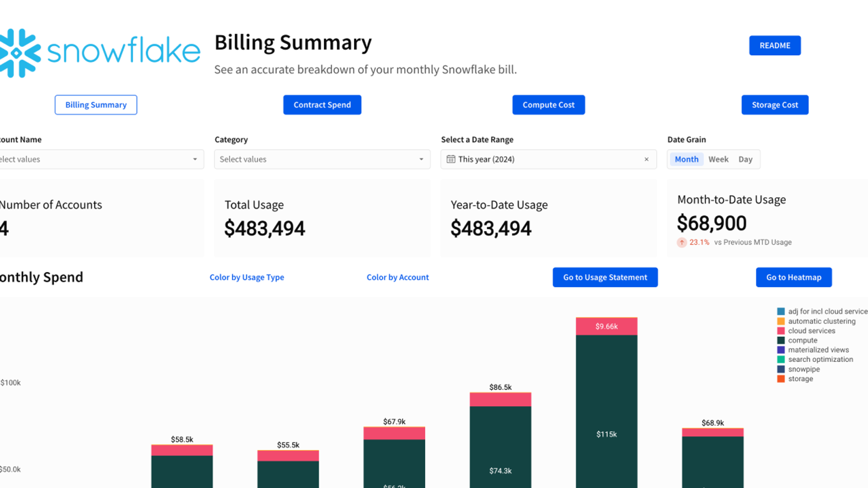The height and width of the screenshot is (488, 868).
Task: Click the Number of Accounts card title
Action: click(x=51, y=205)
